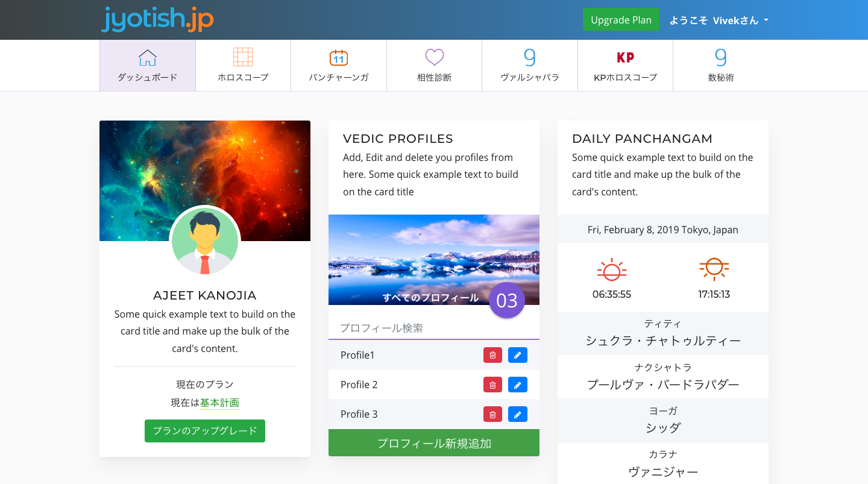Click the green plan upgrade button under current plan
Image resolution: width=868 pixels, height=484 pixels.
pos(205,431)
